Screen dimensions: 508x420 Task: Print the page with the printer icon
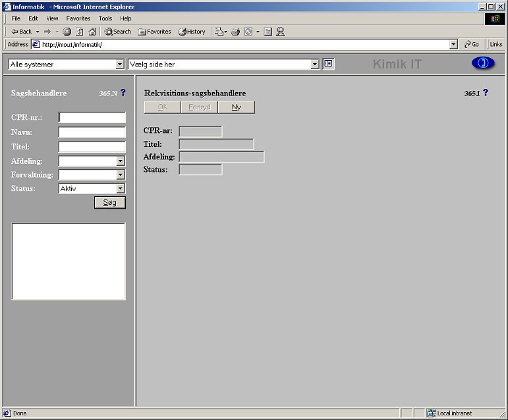[235, 32]
